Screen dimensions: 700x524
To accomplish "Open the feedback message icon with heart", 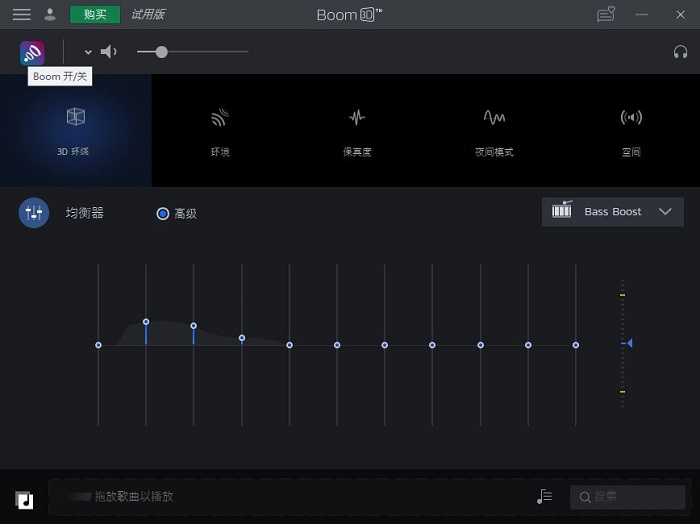I will coord(606,14).
